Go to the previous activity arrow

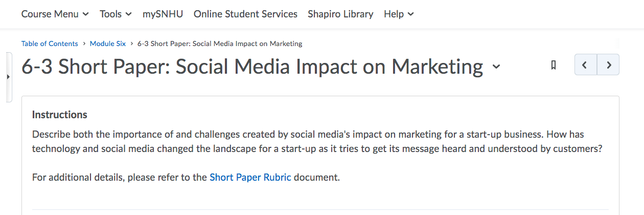[586, 64]
